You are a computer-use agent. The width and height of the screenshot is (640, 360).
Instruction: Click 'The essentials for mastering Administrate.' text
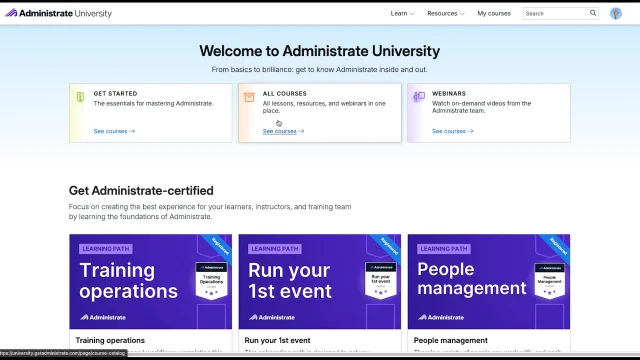153,104
